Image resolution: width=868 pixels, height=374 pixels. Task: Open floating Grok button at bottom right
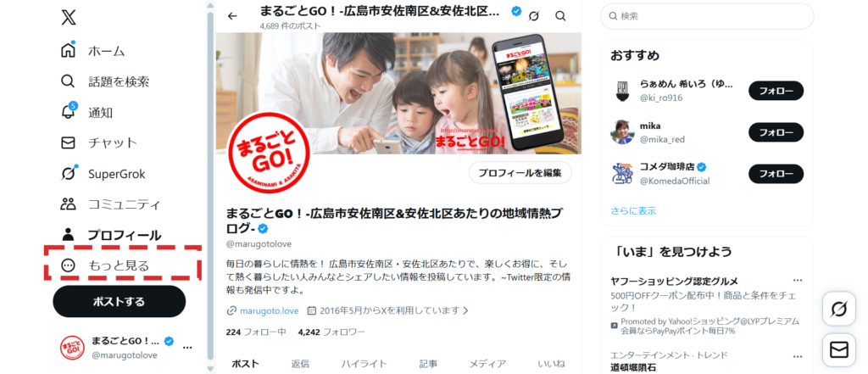click(x=838, y=309)
